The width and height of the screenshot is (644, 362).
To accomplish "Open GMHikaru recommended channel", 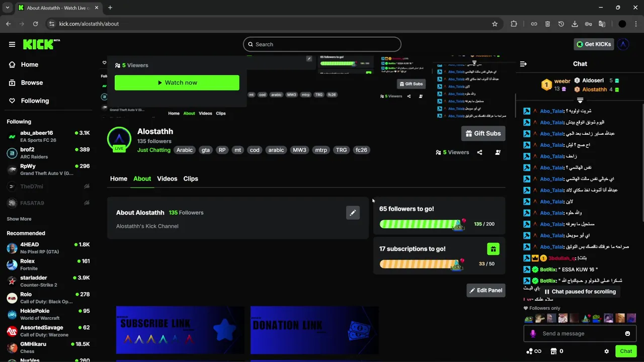I will (x=48, y=347).
